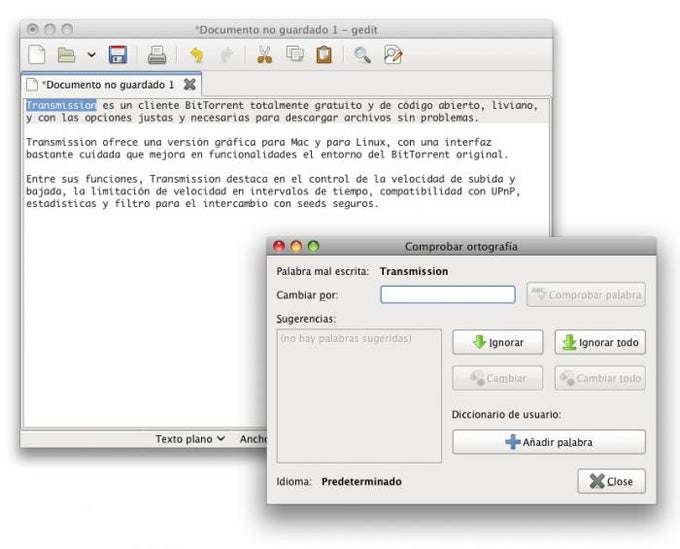Screen dimensions: 680x549
Task: Create a new document in gedit toolbar
Action: [37, 55]
